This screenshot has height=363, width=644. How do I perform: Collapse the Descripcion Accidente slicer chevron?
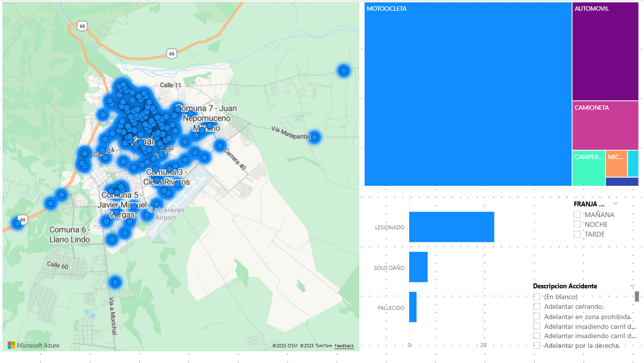coord(632,286)
